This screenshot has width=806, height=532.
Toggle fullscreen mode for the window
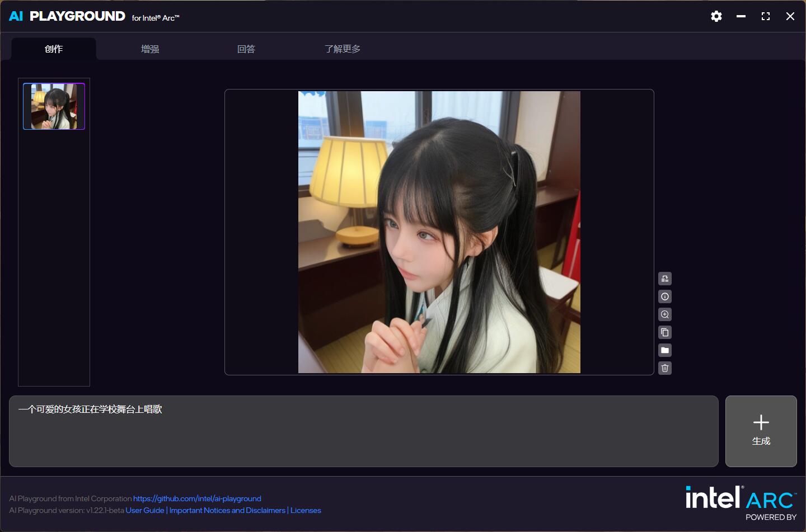click(766, 16)
